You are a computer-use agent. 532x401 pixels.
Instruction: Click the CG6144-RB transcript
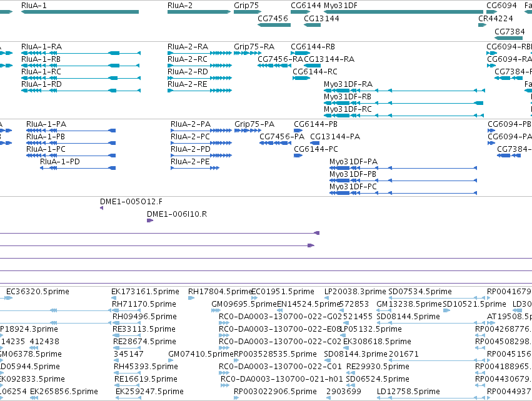(301, 53)
